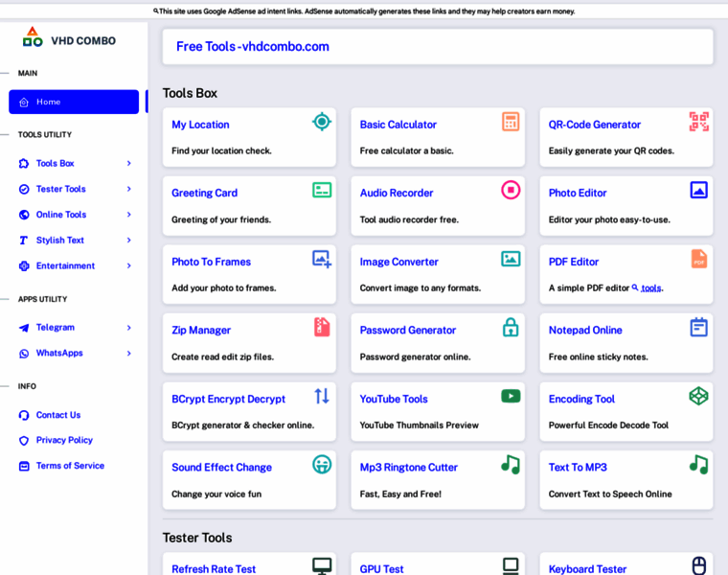728x575 pixels.
Task: Click the Greeting Card icon
Action: [x=322, y=190]
